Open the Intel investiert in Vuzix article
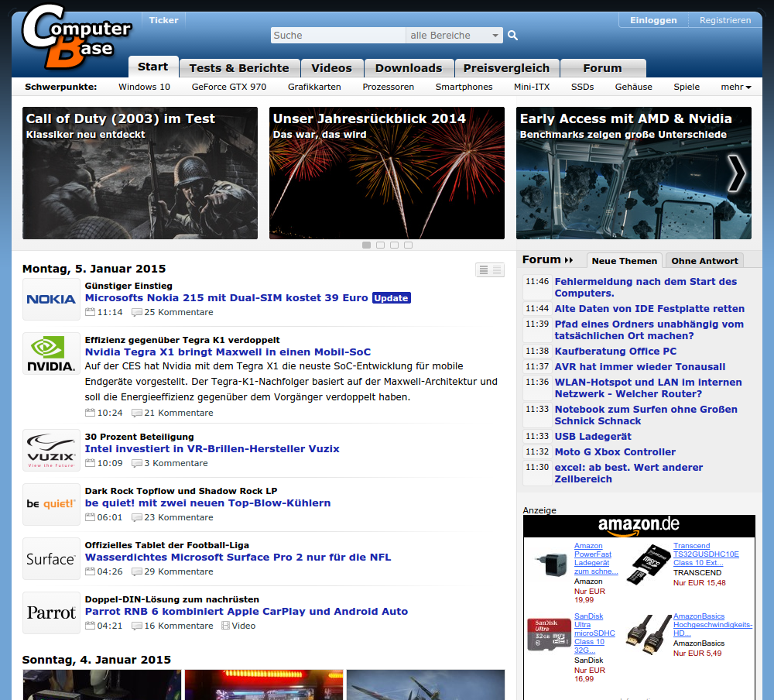 tap(212, 449)
